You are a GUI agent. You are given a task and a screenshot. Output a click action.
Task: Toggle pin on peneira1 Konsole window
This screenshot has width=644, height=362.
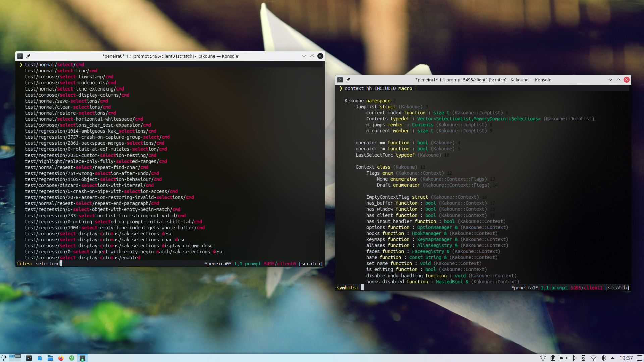coord(348,80)
